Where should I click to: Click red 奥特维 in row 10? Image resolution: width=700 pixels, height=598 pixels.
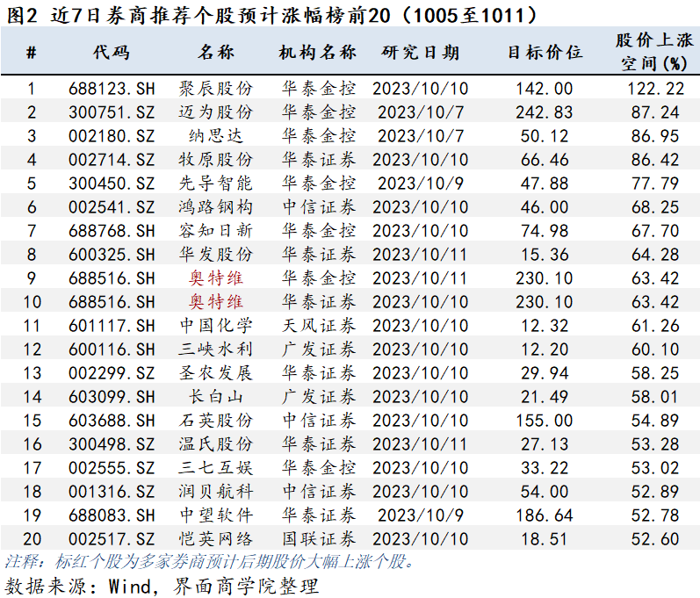(x=216, y=302)
